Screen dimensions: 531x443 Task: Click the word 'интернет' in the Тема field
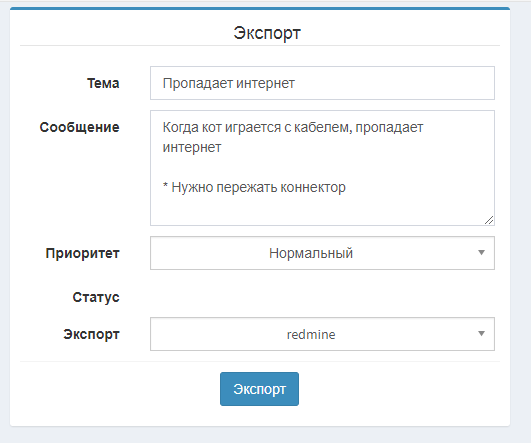(x=265, y=83)
